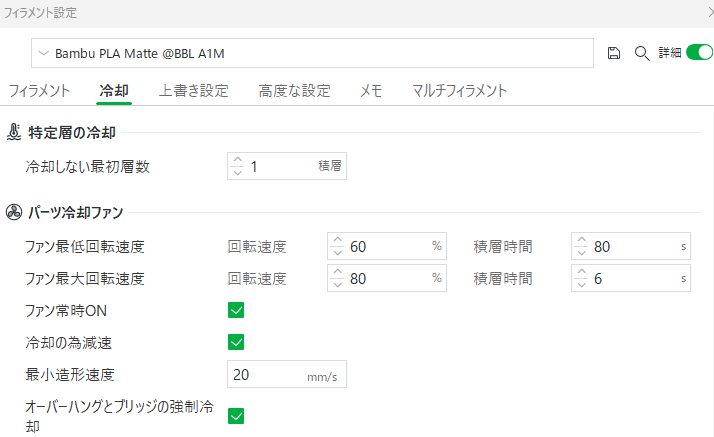Click the 最小造形速度 label

(70, 375)
